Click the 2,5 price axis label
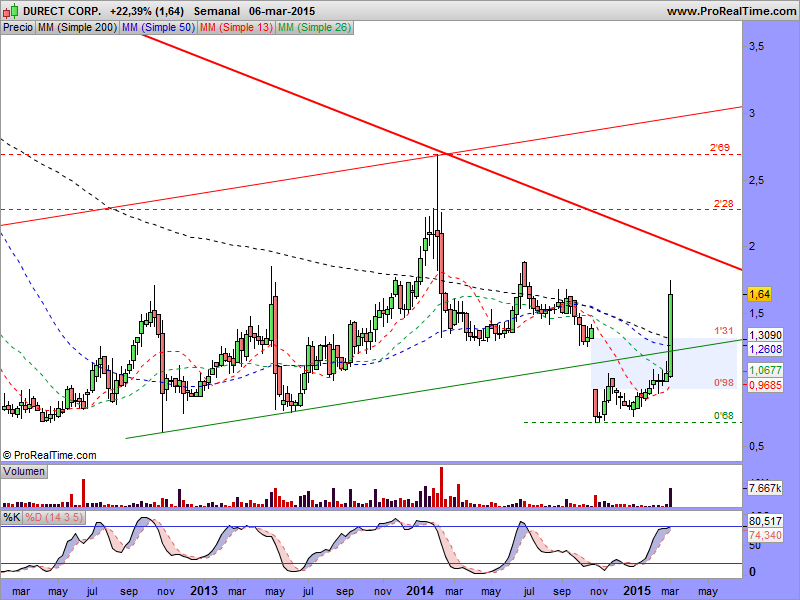 (756, 180)
